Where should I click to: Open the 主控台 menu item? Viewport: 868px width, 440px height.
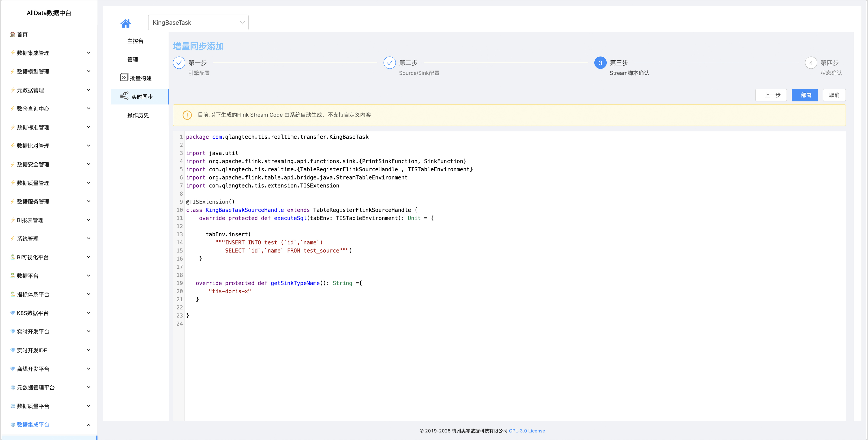(x=135, y=41)
